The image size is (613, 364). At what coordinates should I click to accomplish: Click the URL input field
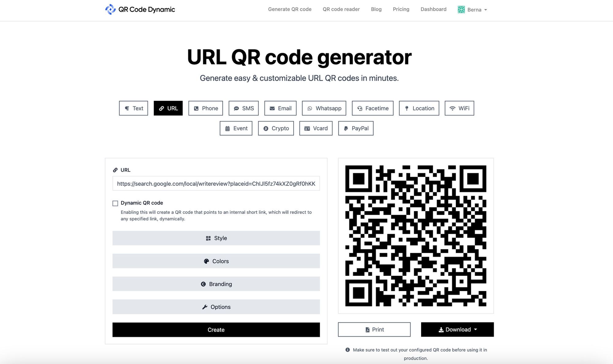[x=216, y=183]
